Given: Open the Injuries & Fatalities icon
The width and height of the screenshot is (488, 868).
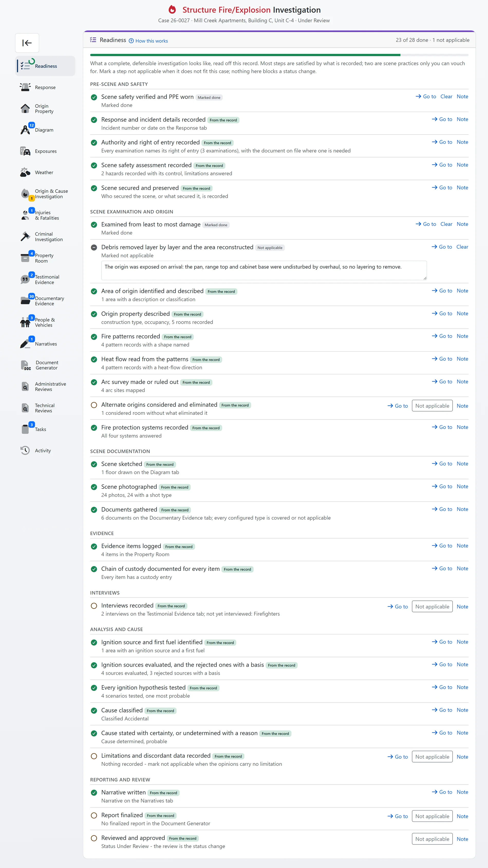Looking at the screenshot, I should click(x=25, y=215).
